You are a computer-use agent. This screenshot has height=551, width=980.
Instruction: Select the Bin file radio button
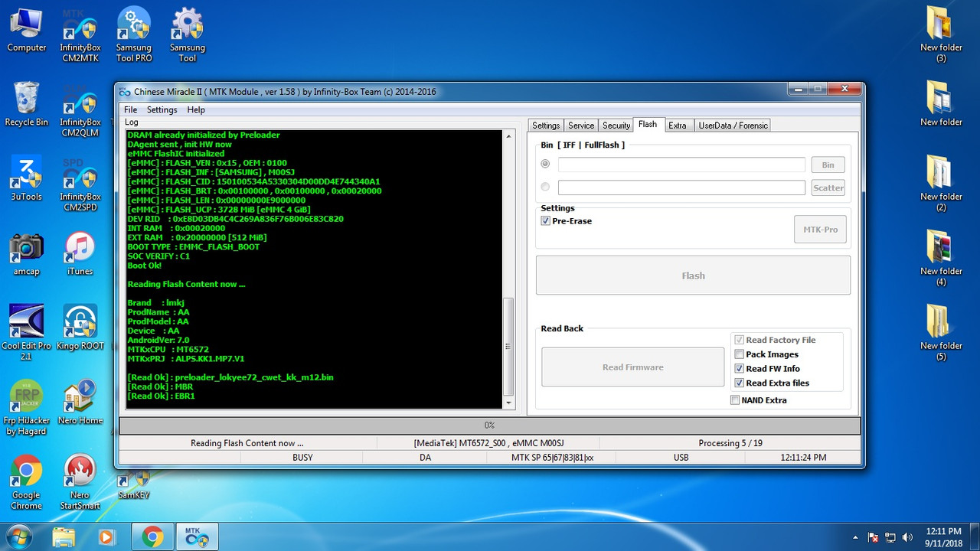[545, 164]
